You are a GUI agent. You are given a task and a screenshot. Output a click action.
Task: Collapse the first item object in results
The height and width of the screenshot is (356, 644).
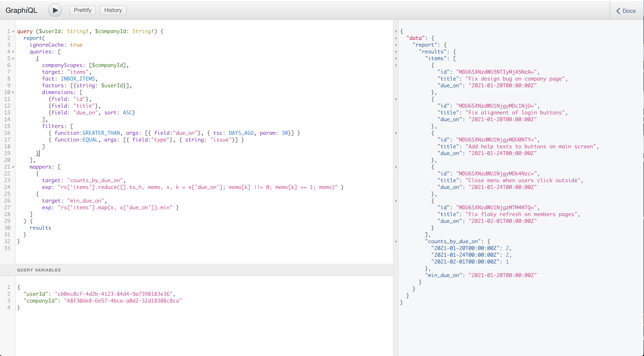396,65
